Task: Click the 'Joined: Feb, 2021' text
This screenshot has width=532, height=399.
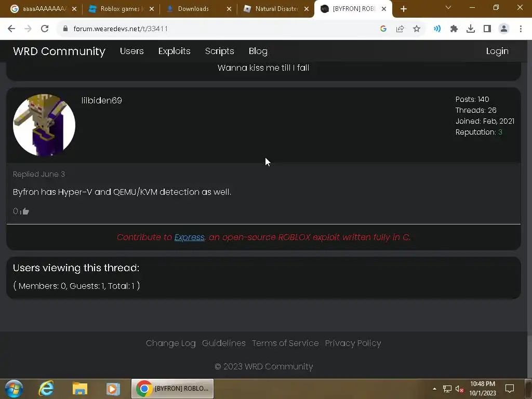Action: tap(485, 121)
